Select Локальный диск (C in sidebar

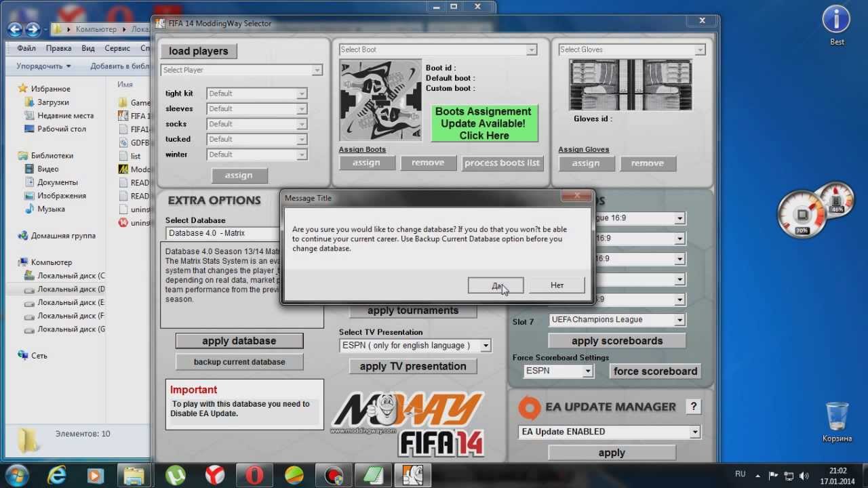(71, 276)
